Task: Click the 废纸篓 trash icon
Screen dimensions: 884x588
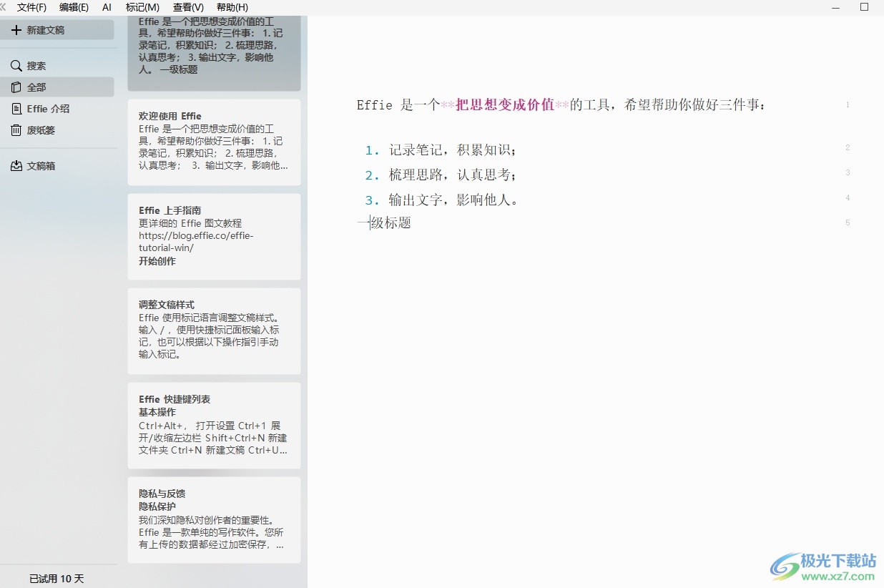Action: click(16, 130)
